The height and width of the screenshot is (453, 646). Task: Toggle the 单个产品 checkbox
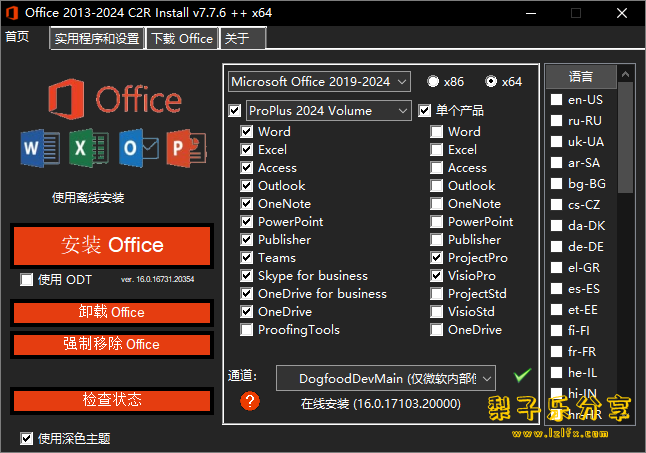pos(424,110)
